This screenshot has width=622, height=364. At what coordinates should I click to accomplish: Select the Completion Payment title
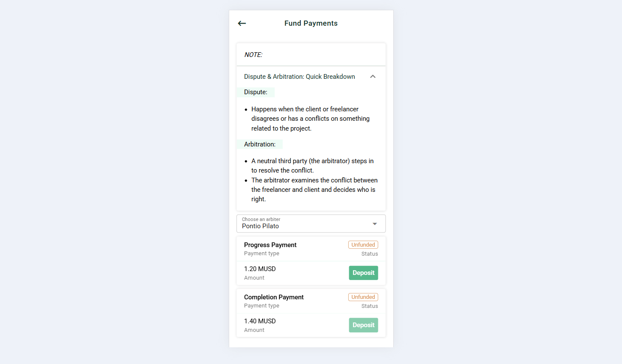click(x=274, y=297)
